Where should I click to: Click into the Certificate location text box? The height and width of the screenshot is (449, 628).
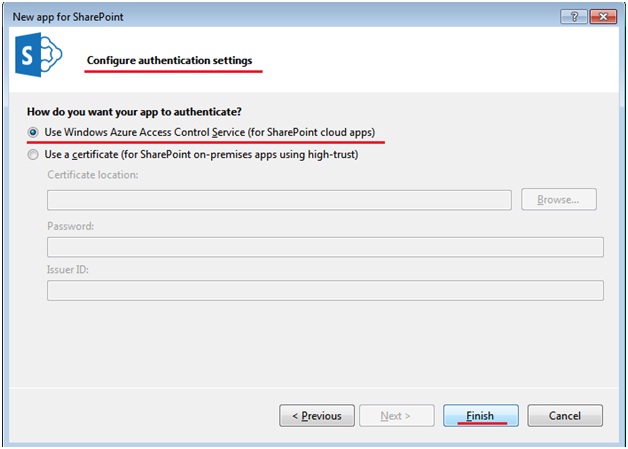tap(279, 200)
